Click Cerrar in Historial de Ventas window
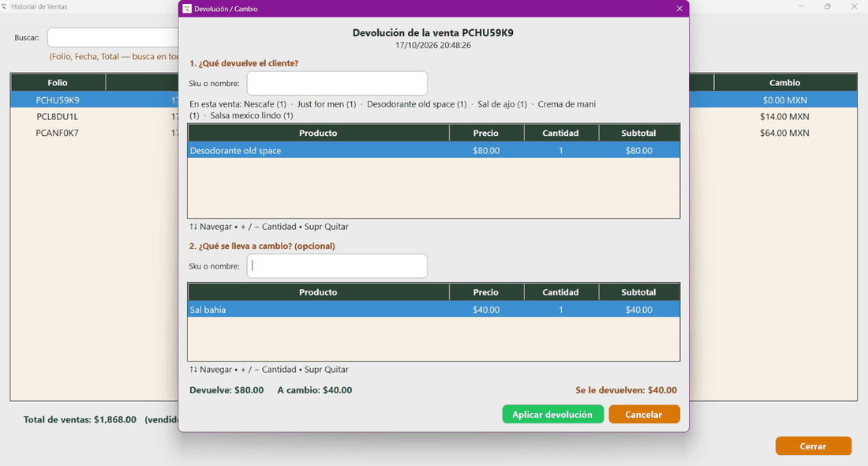Image resolution: width=868 pixels, height=466 pixels. 814,446
